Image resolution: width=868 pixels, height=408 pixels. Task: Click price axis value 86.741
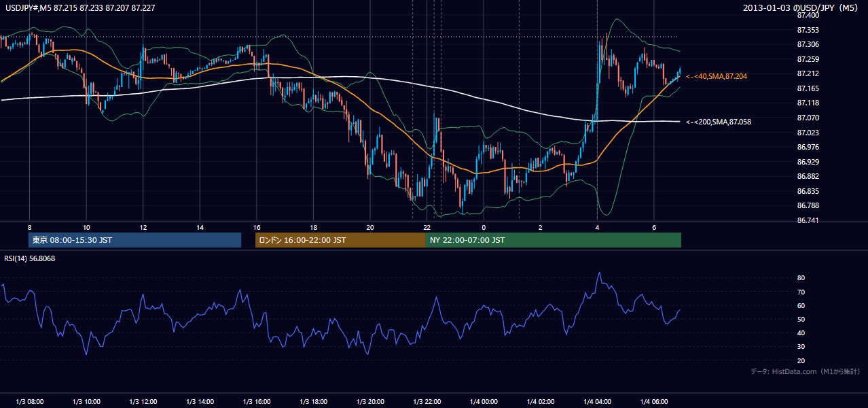(x=808, y=220)
